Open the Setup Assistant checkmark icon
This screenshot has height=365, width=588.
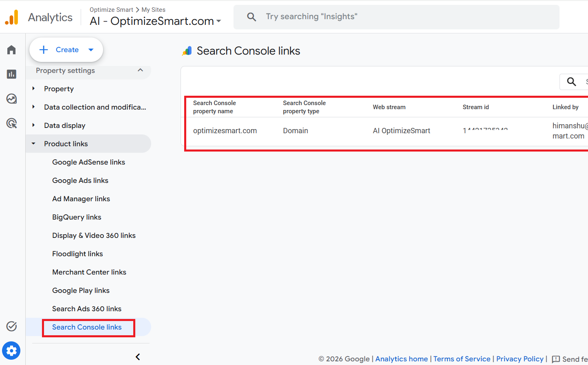11,326
